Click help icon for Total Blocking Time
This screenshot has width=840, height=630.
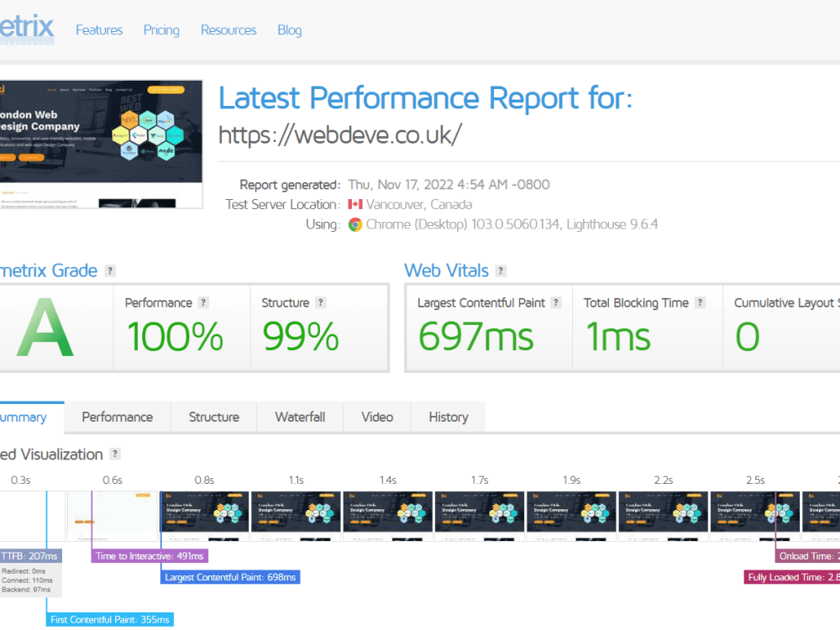tap(700, 302)
